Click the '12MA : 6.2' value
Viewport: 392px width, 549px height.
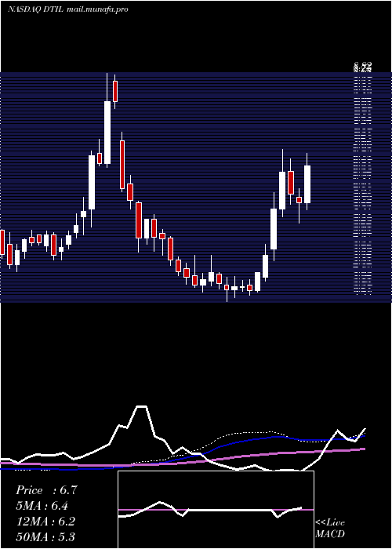point(45,522)
